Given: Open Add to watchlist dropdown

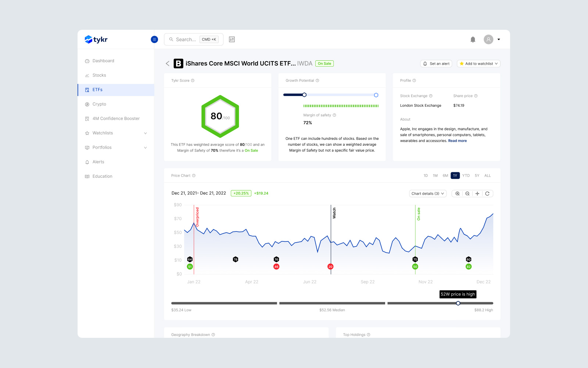Looking at the screenshot, I should pos(478,64).
